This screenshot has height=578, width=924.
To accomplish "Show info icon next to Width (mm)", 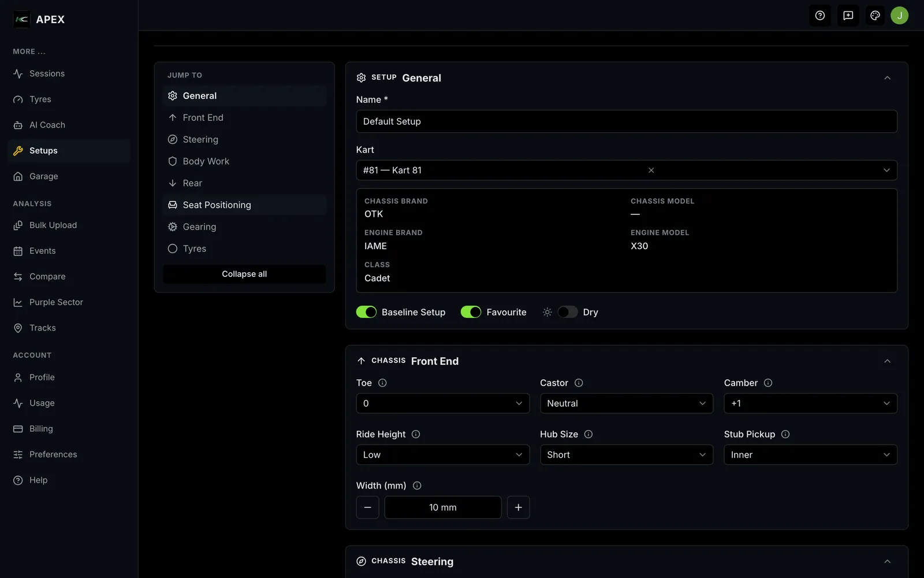I will point(417,486).
